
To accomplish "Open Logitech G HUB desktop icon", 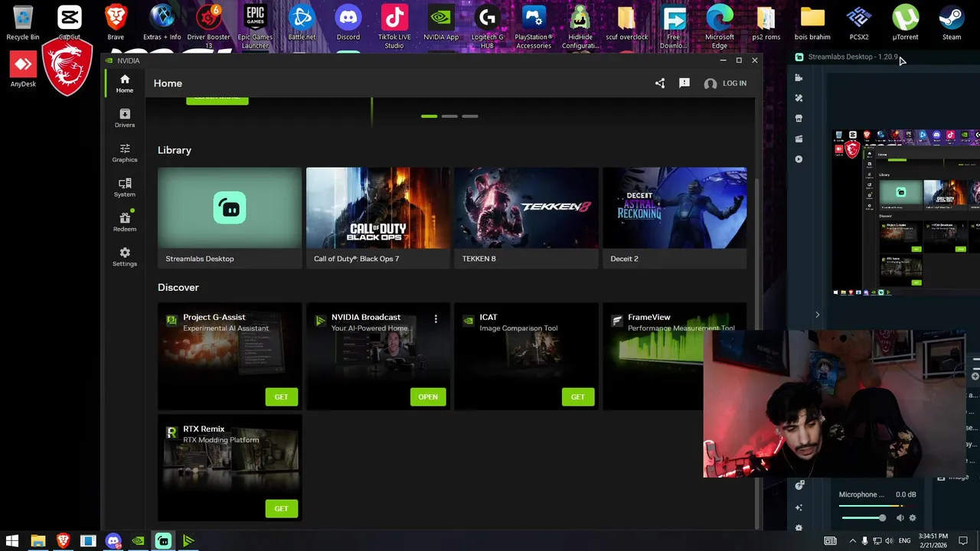I will pos(487,27).
